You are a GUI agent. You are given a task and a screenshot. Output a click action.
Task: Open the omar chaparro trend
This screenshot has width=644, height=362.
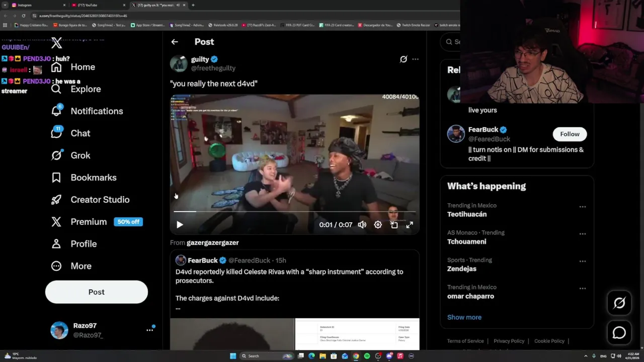(470, 296)
